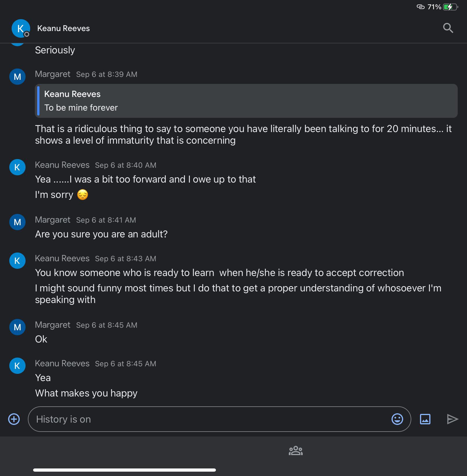This screenshot has width=467, height=476.
Task: Tap Margaret's name on 8:45 AM message
Action: [53, 325]
